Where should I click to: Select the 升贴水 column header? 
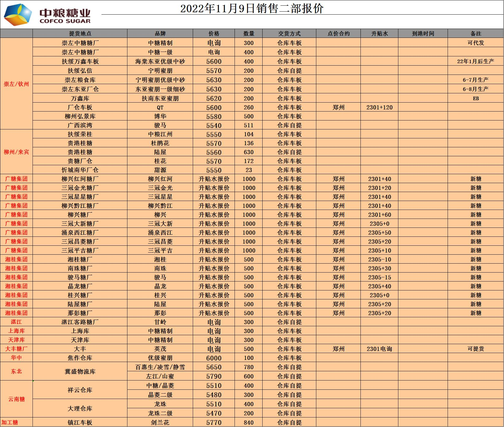pos(379,34)
